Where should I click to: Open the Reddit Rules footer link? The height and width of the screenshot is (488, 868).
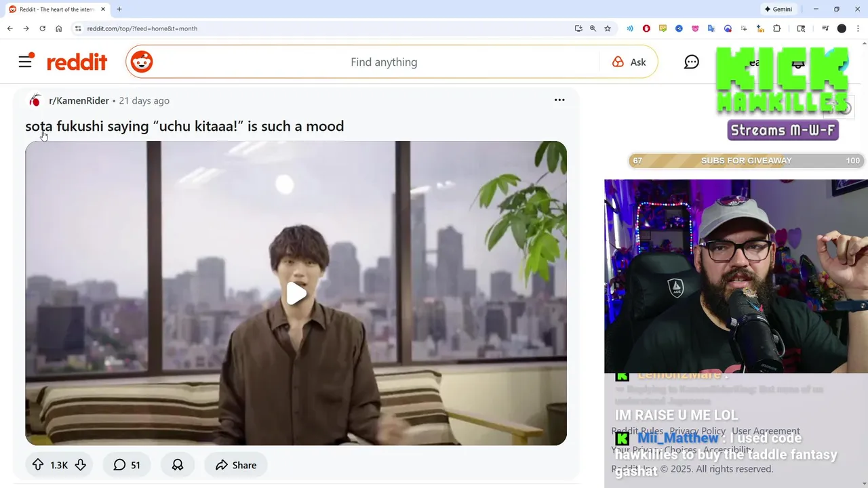[637, 431]
